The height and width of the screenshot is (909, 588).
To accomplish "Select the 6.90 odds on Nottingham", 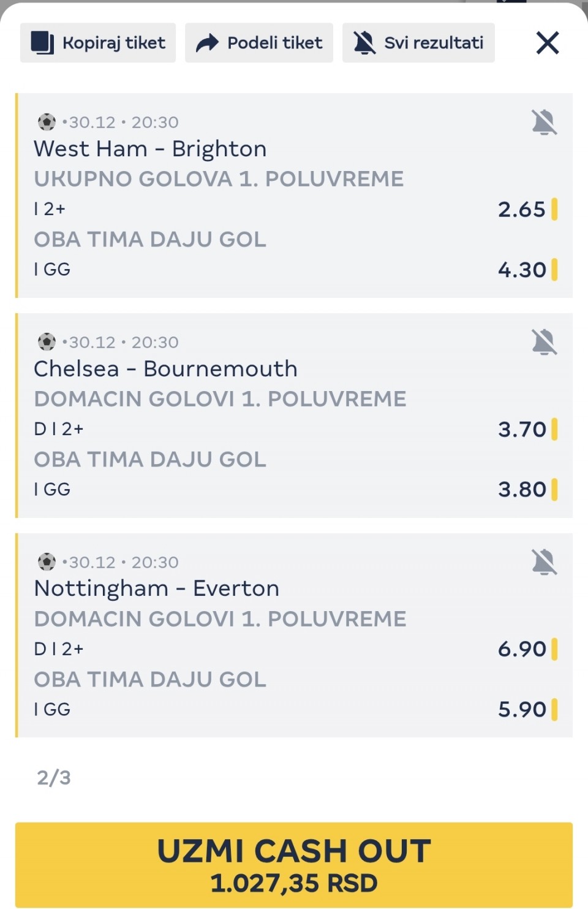I will [521, 649].
